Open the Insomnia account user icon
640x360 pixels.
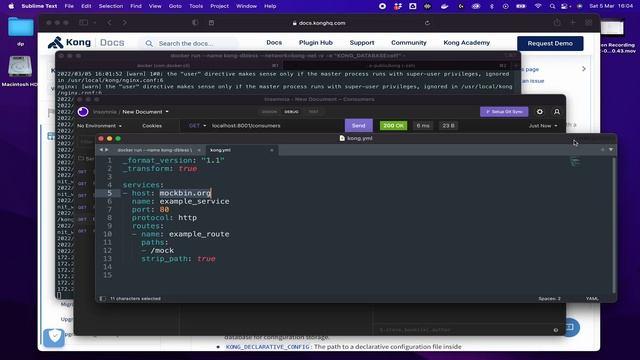(x=557, y=112)
